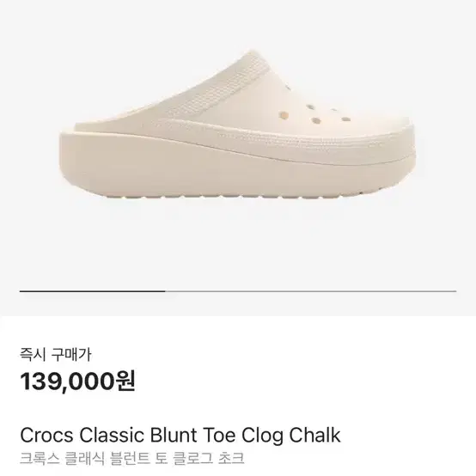The image size is (476, 476).
Task: Click the word Crocs in the product title
Action: [x=46, y=435]
